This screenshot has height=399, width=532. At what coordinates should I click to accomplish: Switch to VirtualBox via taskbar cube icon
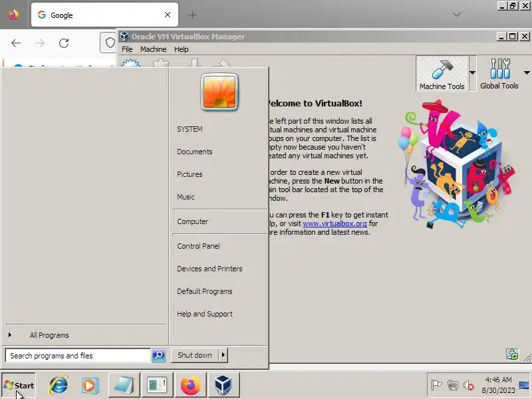[223, 385]
